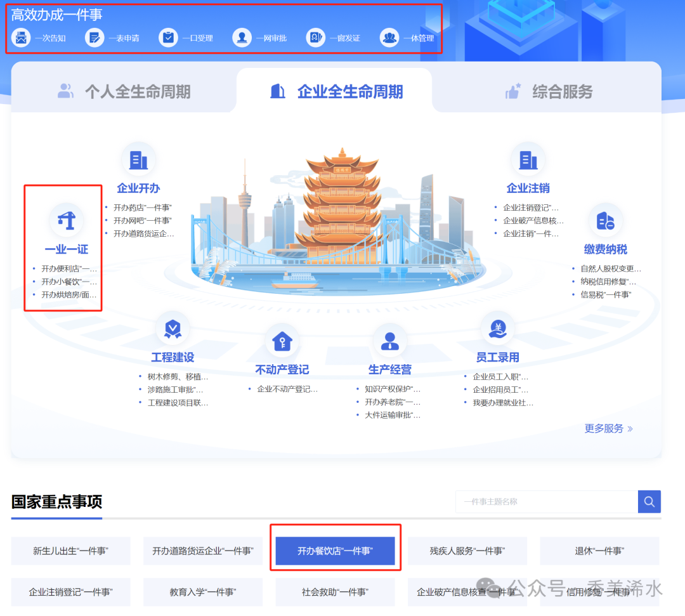685x616 pixels.
Task: Open the 开办烘焙房/面… list item
Action: click(x=69, y=295)
